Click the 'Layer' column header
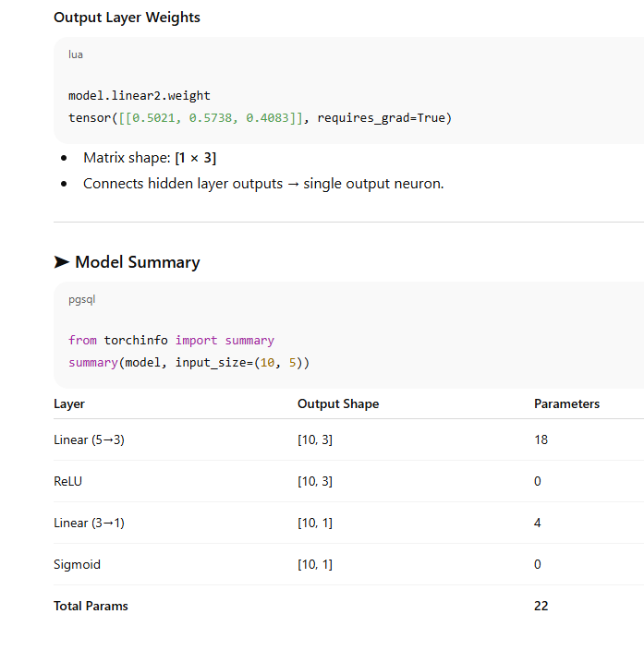The image size is (644, 662). (x=69, y=403)
